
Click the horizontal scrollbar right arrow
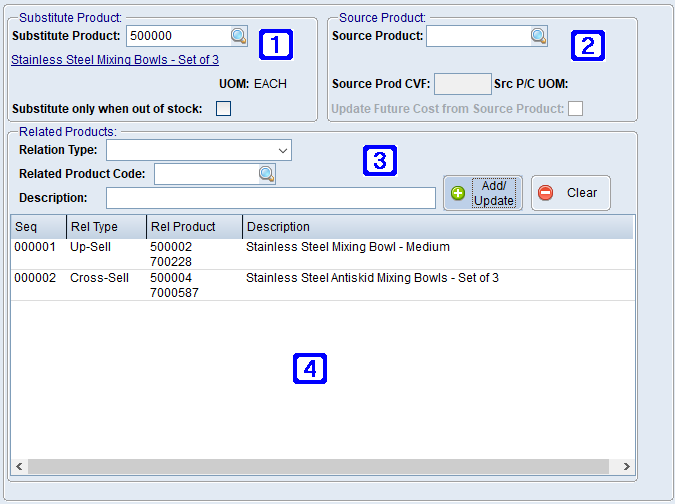click(626, 467)
